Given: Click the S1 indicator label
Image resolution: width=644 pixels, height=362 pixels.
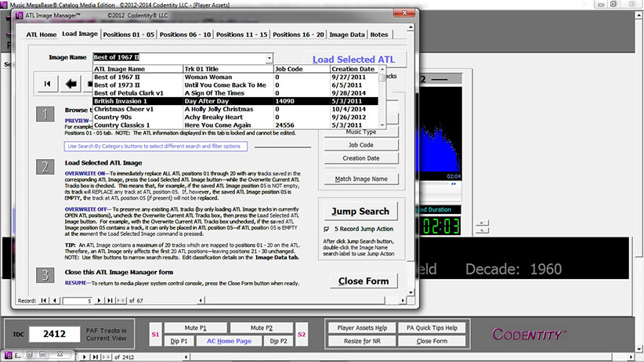Looking at the screenshot, I should coord(154,335).
